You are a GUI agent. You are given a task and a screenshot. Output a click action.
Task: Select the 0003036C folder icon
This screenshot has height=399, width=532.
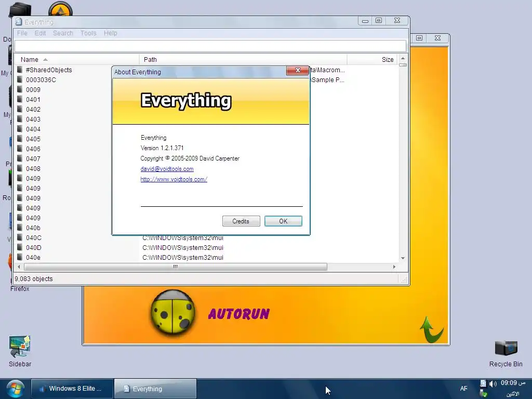pos(20,79)
